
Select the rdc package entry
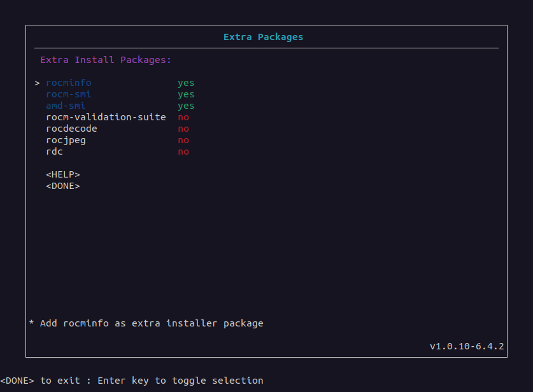pos(54,152)
